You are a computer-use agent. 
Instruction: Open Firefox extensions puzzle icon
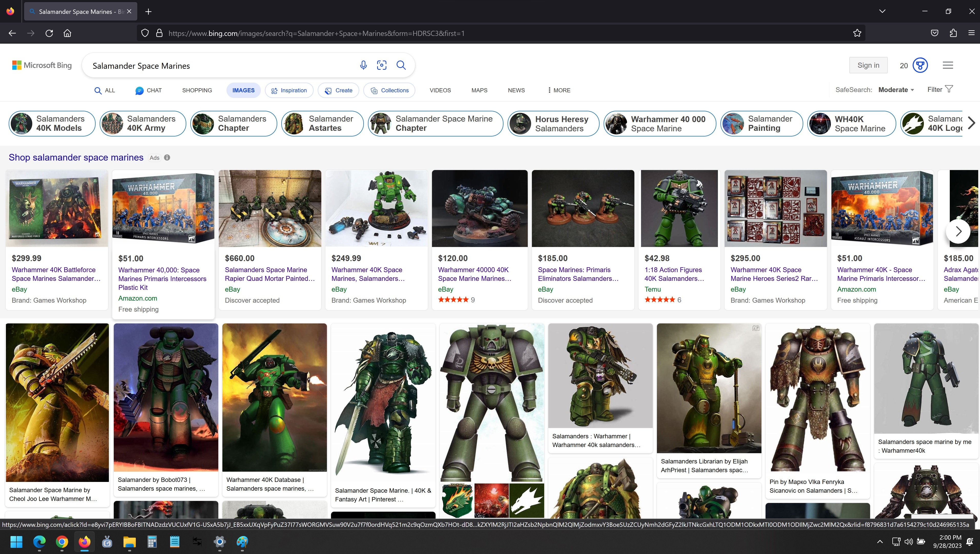click(x=953, y=33)
